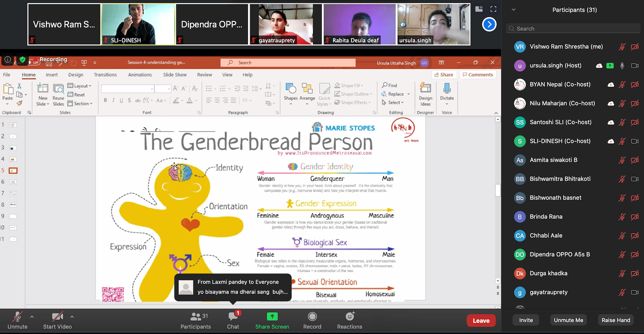Click the Format Painter brush icon

coord(19,103)
